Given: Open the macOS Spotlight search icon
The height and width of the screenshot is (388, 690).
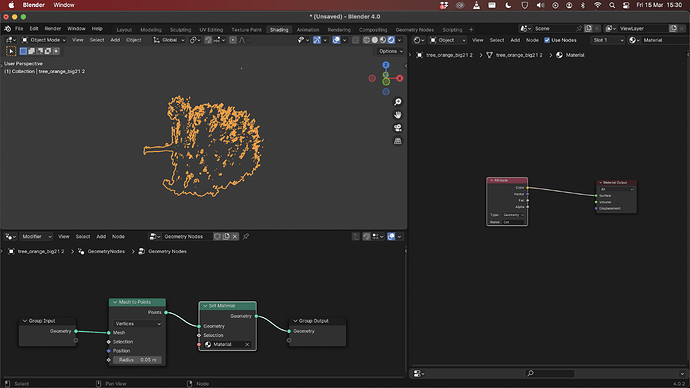Looking at the screenshot, I should coord(612,5).
